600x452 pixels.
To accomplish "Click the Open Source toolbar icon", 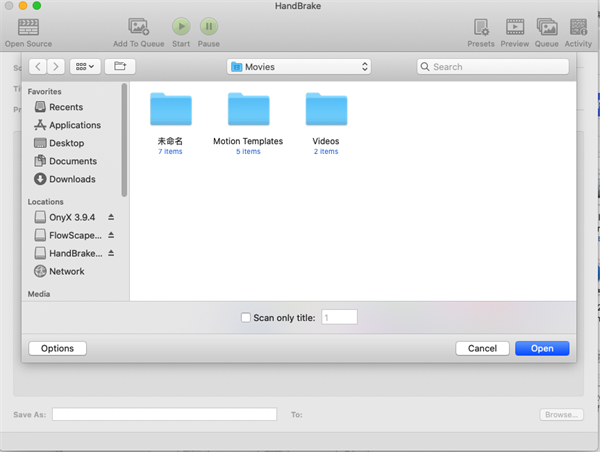I will coord(28,27).
